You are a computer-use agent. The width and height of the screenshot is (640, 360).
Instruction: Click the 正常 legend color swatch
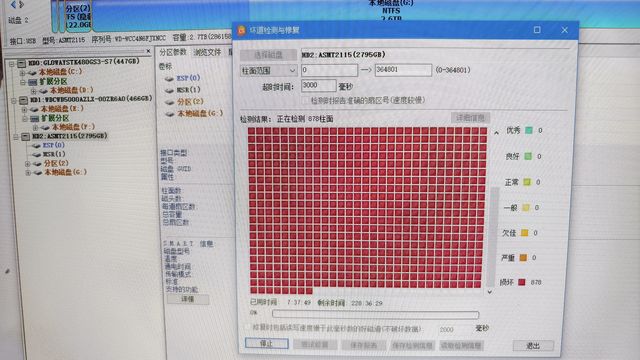(x=527, y=182)
